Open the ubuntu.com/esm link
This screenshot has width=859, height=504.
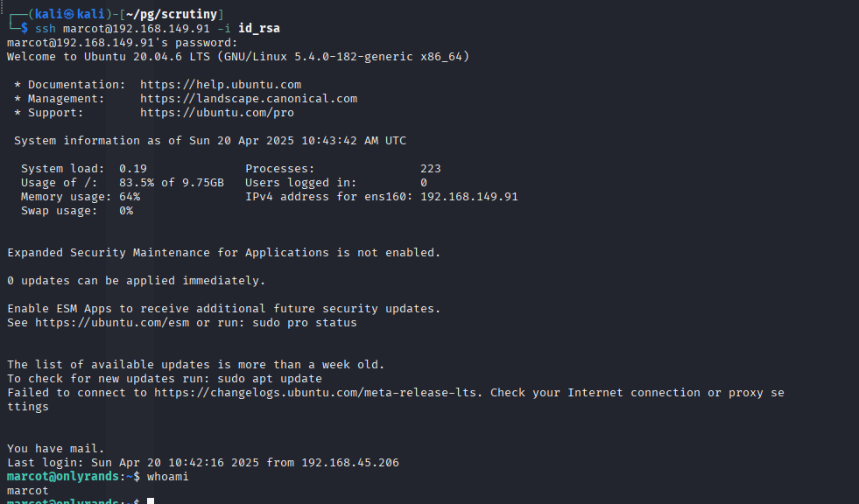112,323
